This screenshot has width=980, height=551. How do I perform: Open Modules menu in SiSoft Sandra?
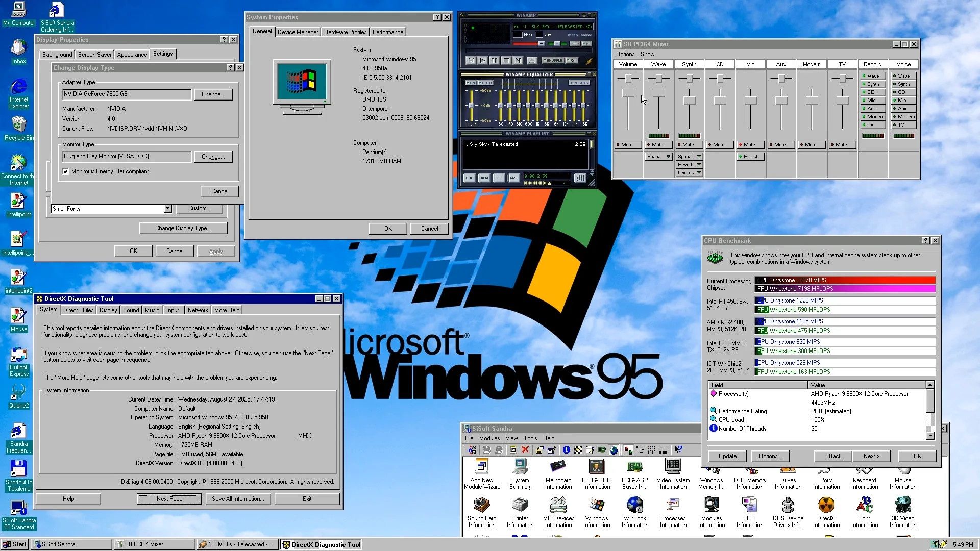click(x=489, y=438)
